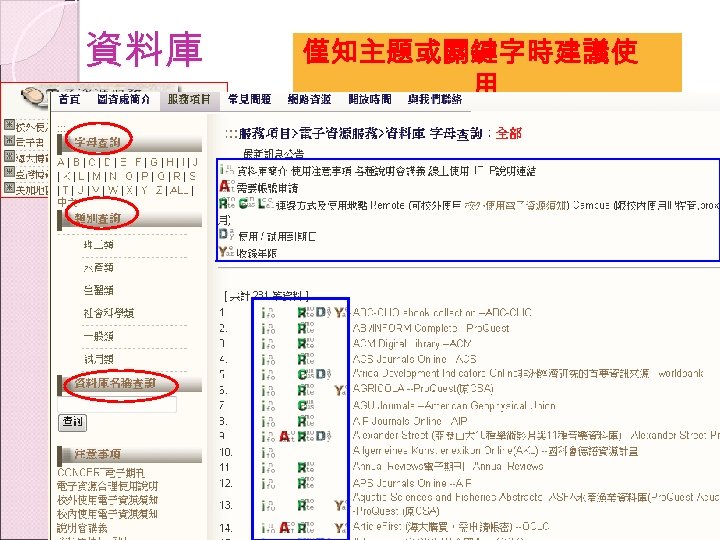Screen dimensions: 720x540
Task: Open CONCERT電子期刊 notice link
Action: coord(101,472)
